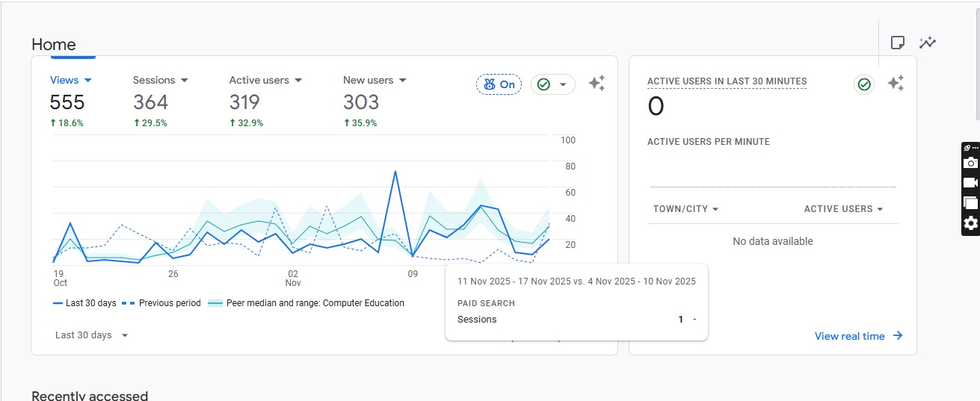Click the sparkle icon on overview card

(597, 84)
